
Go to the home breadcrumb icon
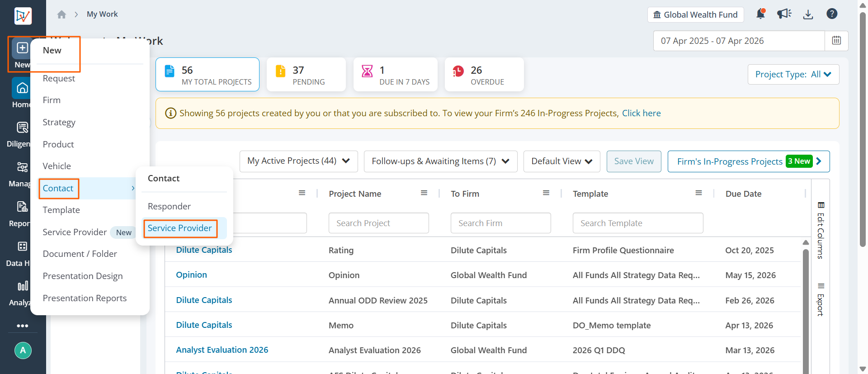61,14
